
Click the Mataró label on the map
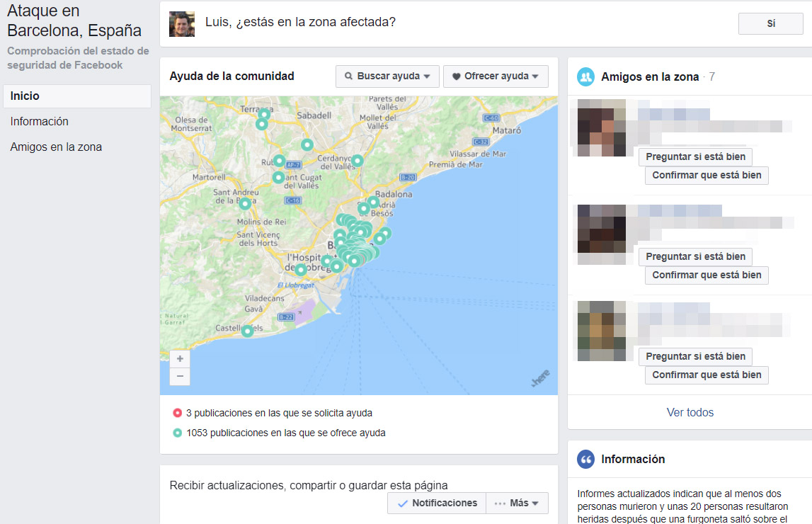click(x=506, y=130)
